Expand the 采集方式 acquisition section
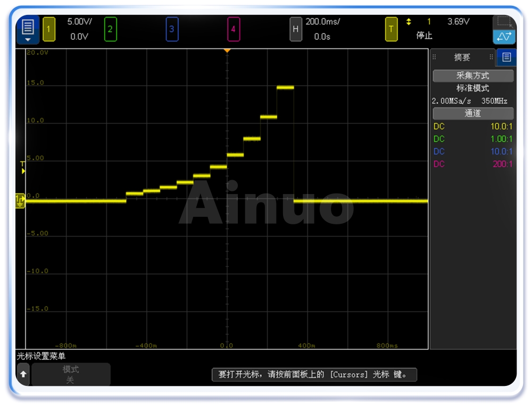The width and height of the screenshot is (532, 404). pos(473,75)
